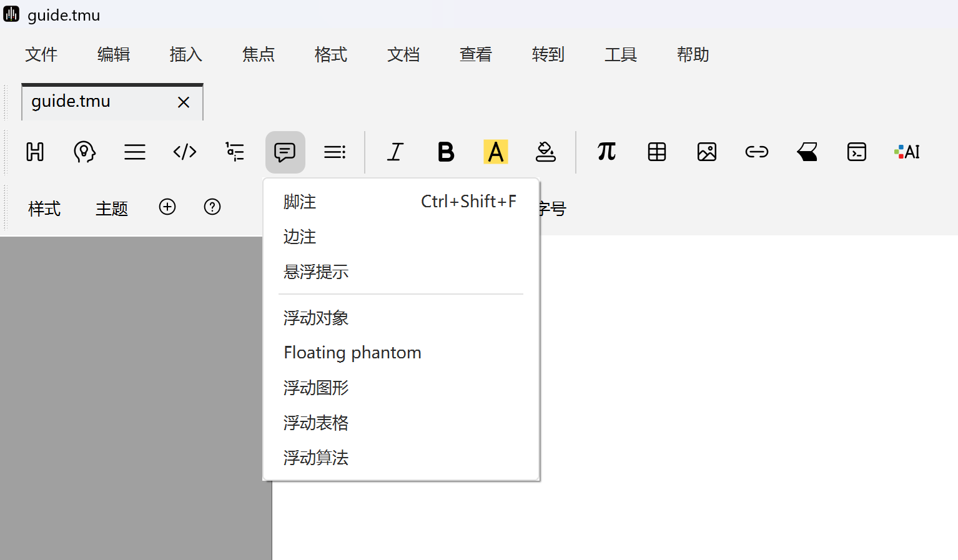Image resolution: width=958 pixels, height=560 pixels.
Task: Click the circled plus add button
Action: pos(167,207)
